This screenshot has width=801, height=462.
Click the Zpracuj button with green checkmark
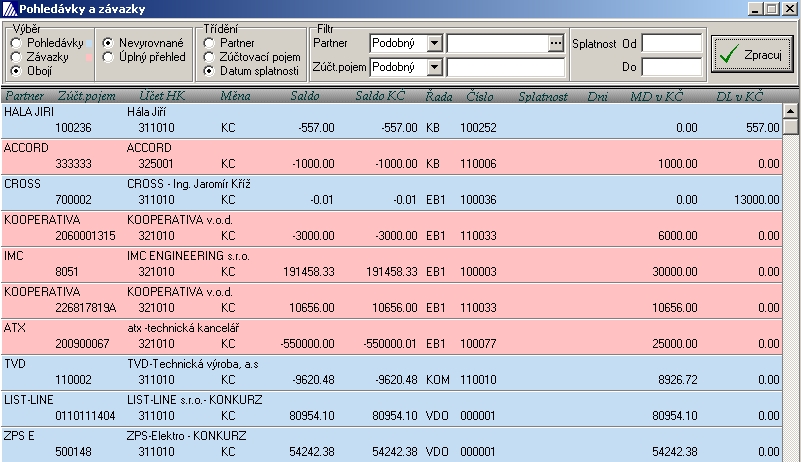pyautogui.click(x=750, y=54)
